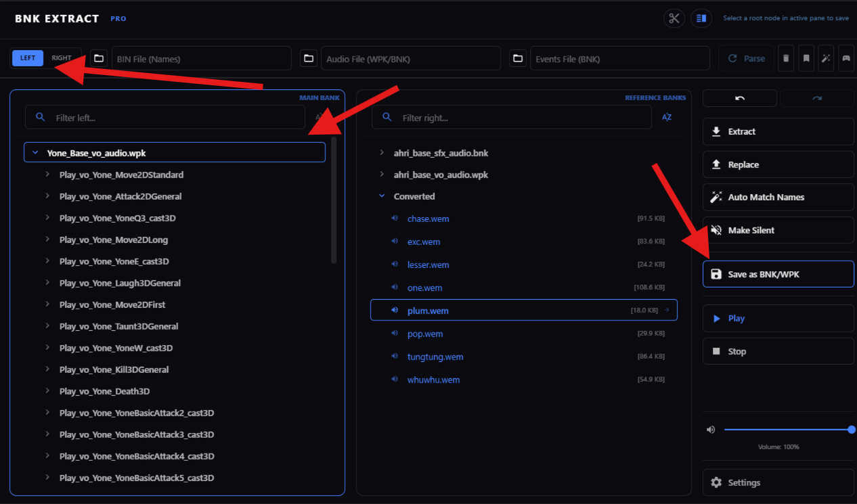The width and height of the screenshot is (857, 504).
Task: Expand ahri_base_vo_audio.wpk node
Action: (382, 175)
